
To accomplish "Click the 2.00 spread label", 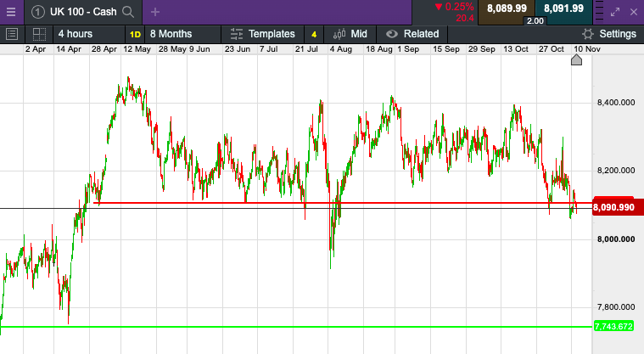I will 535,21.
